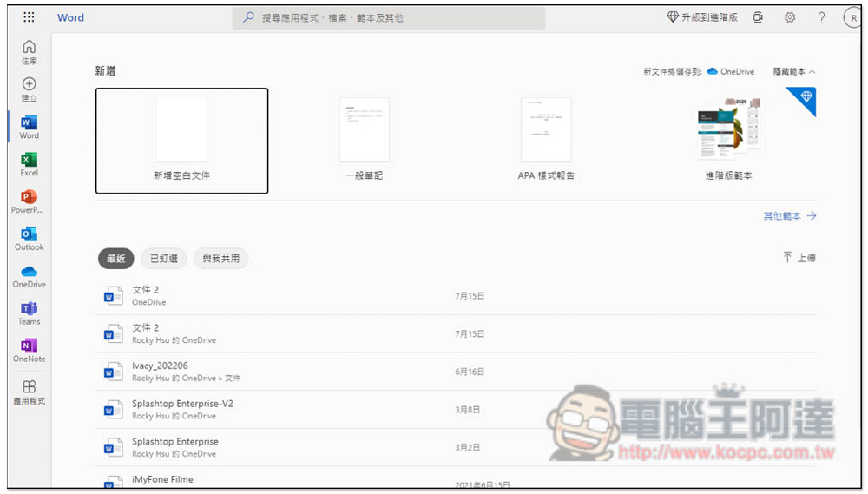This screenshot has width=868, height=494.
Task: Click the 上傳 upload button
Action: point(799,258)
